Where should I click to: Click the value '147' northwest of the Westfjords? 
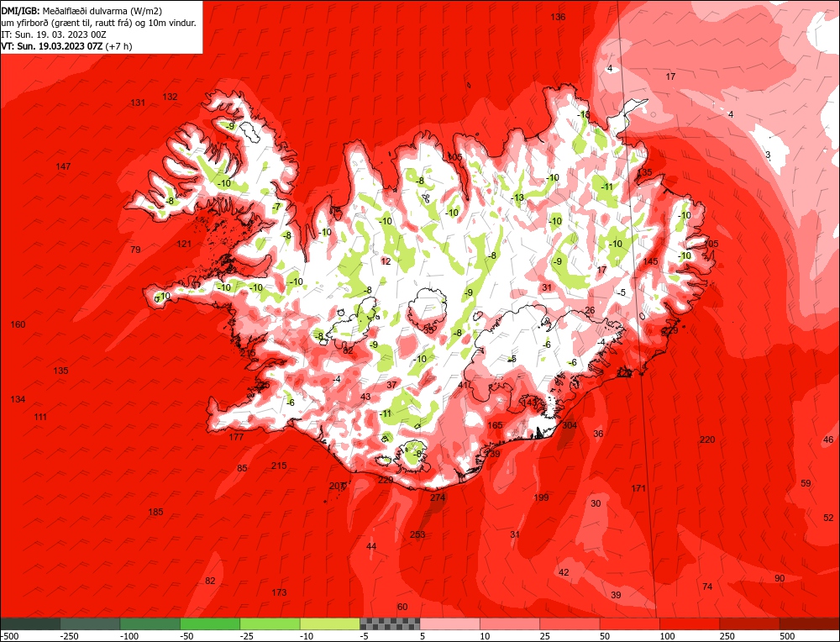pyautogui.click(x=63, y=166)
